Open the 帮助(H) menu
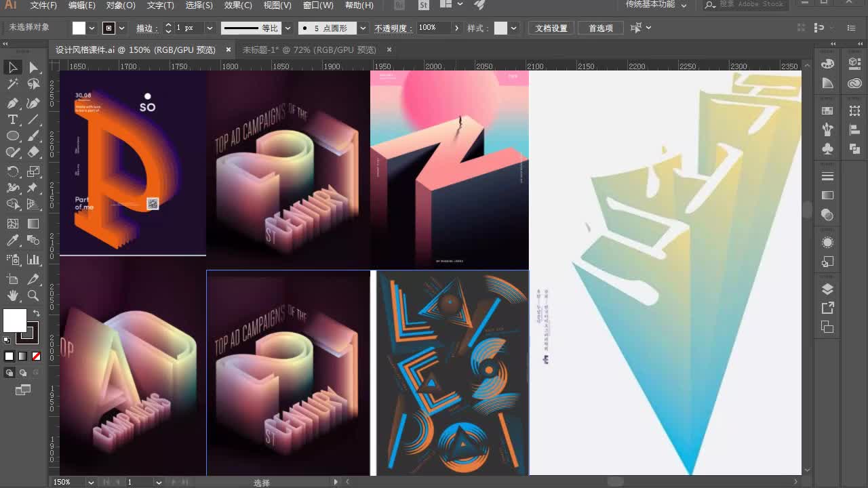This screenshot has height=488, width=868. 359,5
